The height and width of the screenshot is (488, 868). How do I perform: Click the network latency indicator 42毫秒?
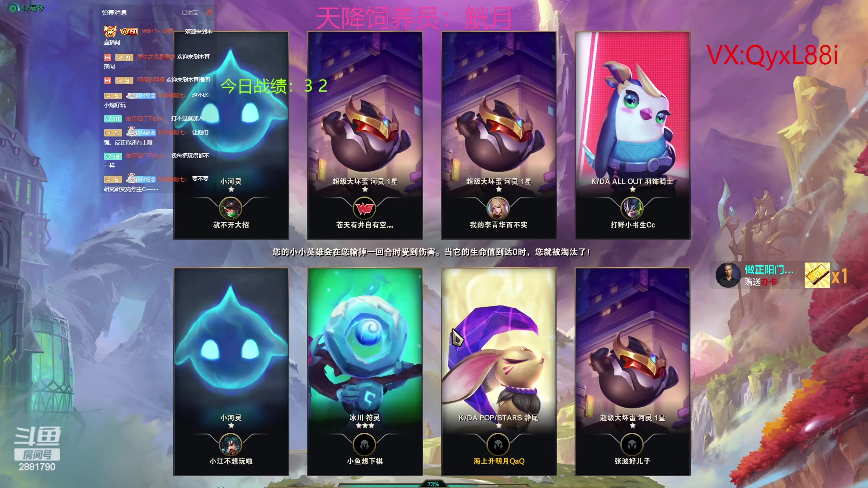(27, 8)
